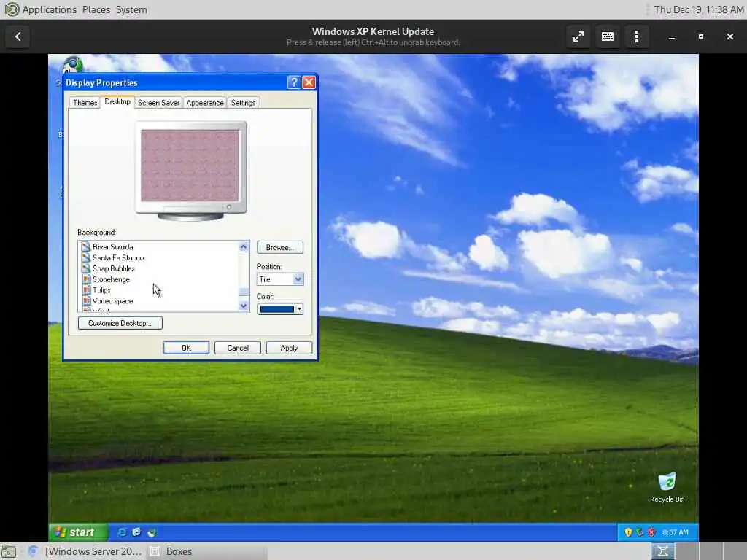
Task: Open the Applications menu in top panel
Action: 50,9
